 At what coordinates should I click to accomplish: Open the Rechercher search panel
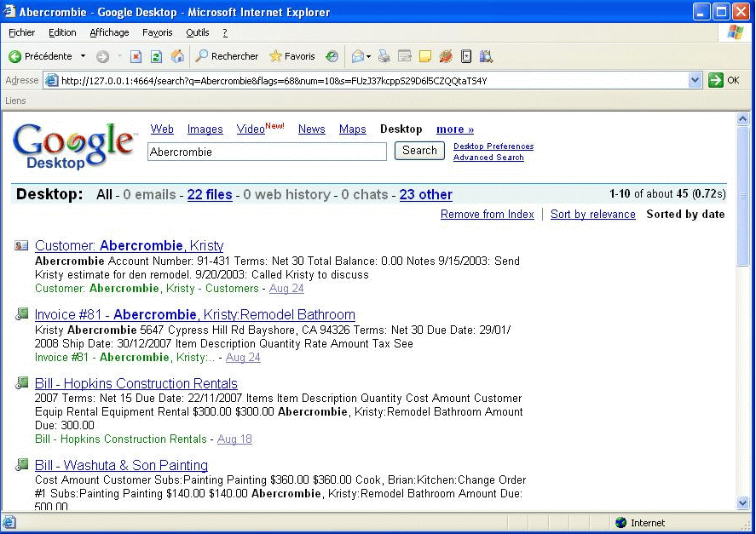(227, 56)
